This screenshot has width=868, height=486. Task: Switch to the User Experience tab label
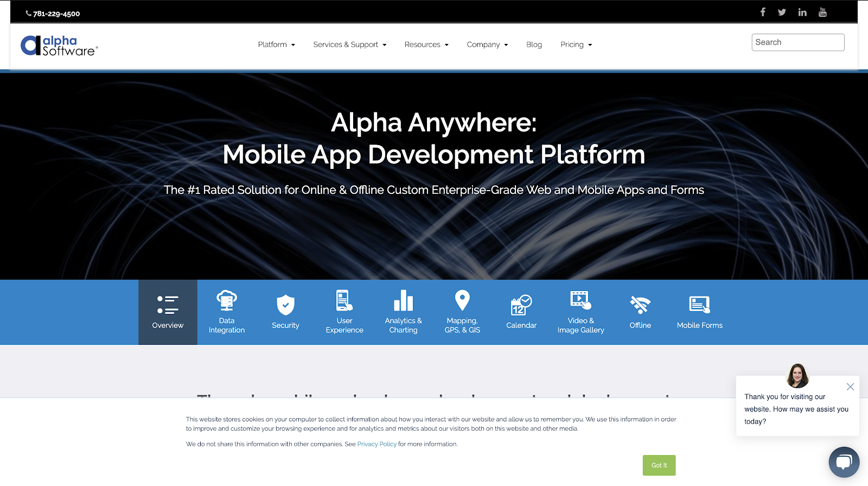tap(344, 325)
